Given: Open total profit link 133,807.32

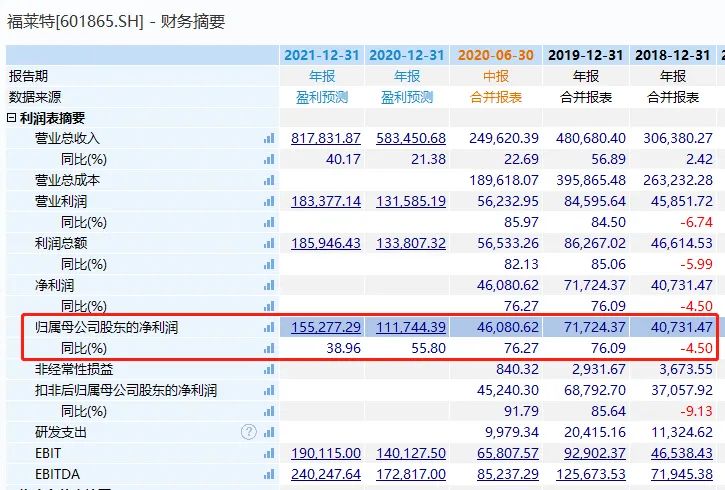Looking at the screenshot, I should [x=411, y=243].
